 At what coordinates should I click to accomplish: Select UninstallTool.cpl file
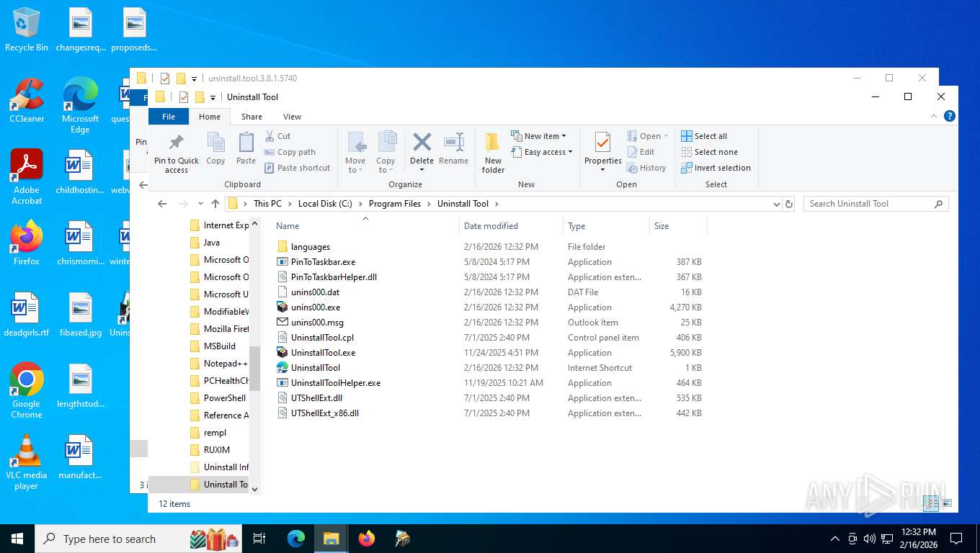322,338
